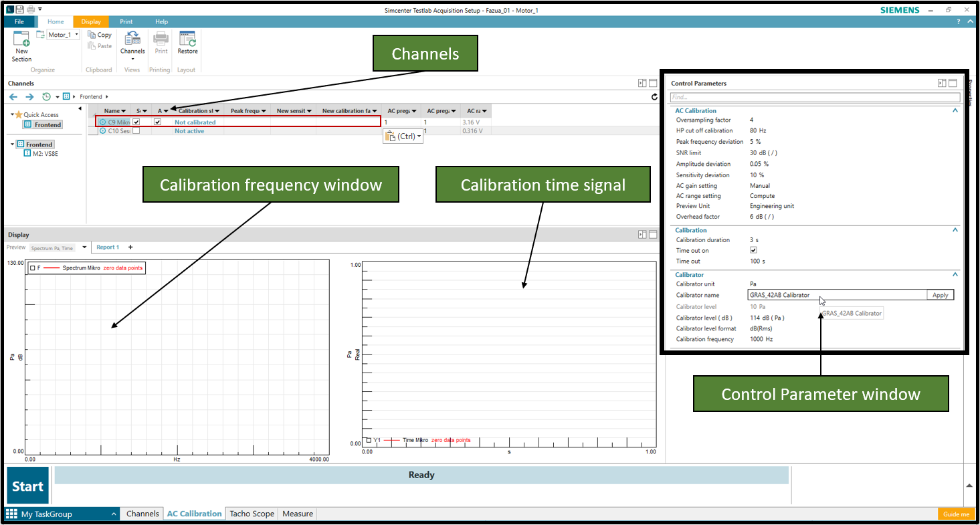
Task: Click the New Section ribbon icon
Action: 21,39
